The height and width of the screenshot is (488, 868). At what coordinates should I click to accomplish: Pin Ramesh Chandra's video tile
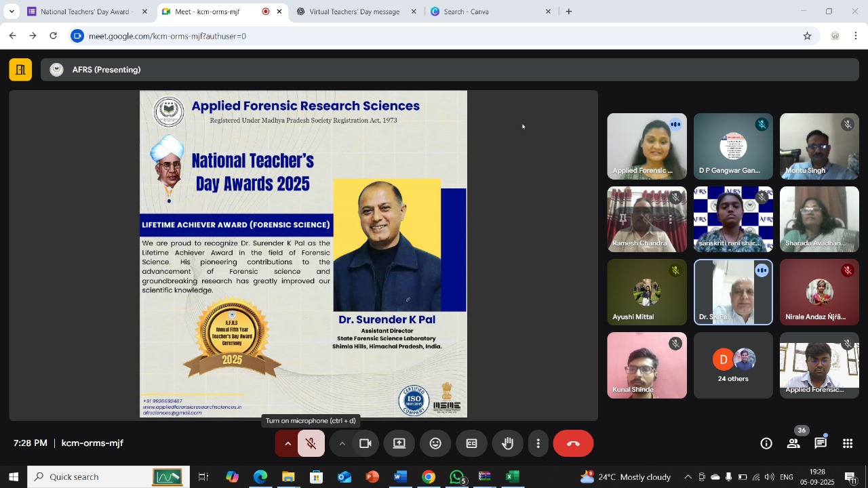[x=623, y=219]
